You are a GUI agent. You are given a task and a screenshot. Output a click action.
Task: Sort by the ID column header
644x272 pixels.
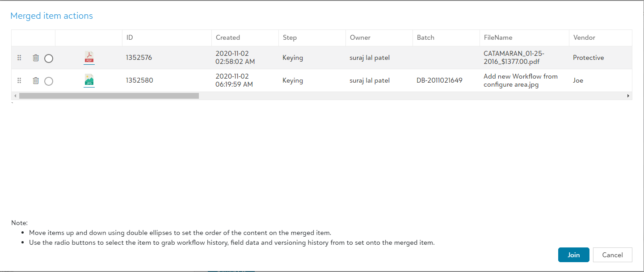coord(130,38)
